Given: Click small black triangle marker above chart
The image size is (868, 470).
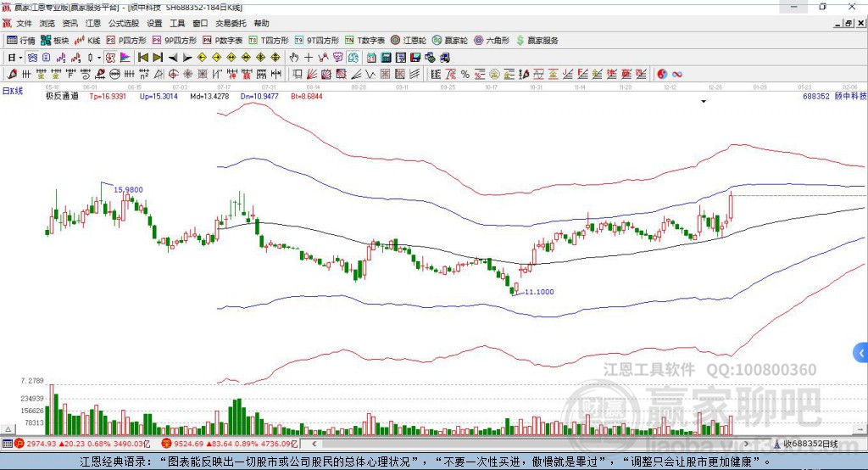Looking at the screenshot, I should tap(704, 102).
